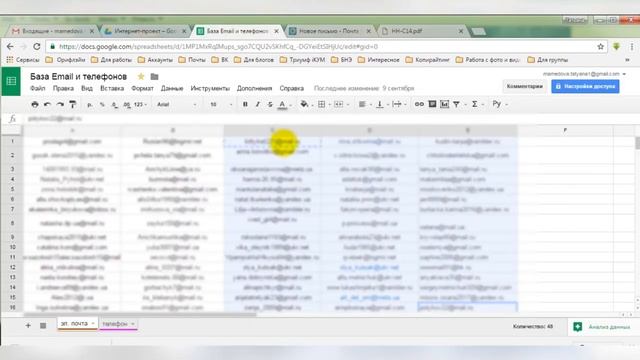640x360 pixels.
Task: Click the Insert link icon
Action: pyautogui.click(x=419, y=104)
